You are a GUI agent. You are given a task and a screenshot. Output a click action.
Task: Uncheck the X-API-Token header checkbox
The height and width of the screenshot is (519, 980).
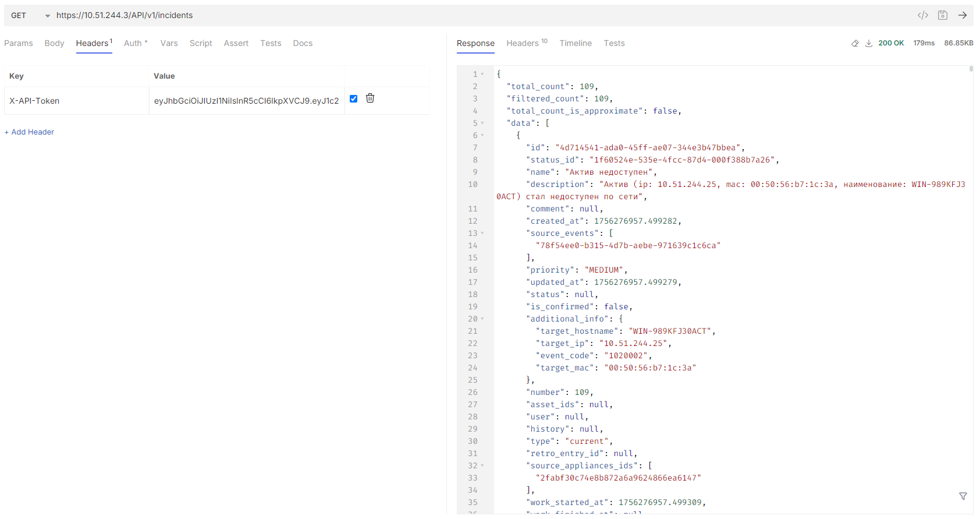[x=353, y=98]
